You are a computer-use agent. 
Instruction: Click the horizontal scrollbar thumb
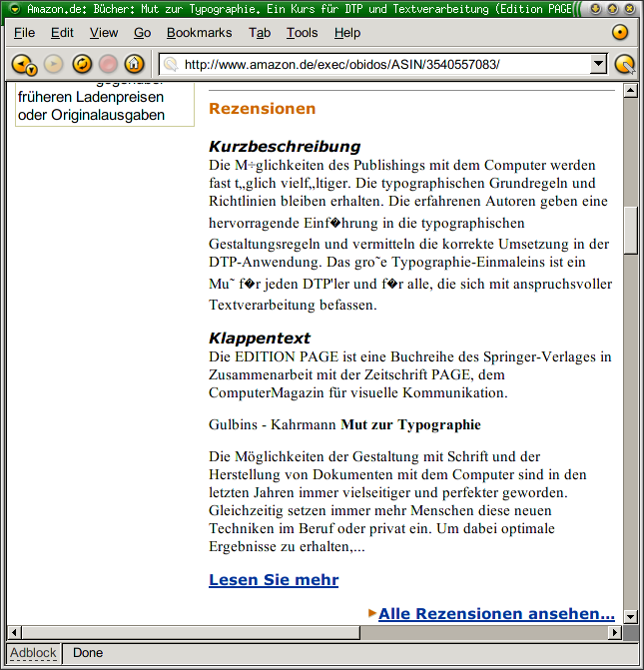(x=191, y=632)
